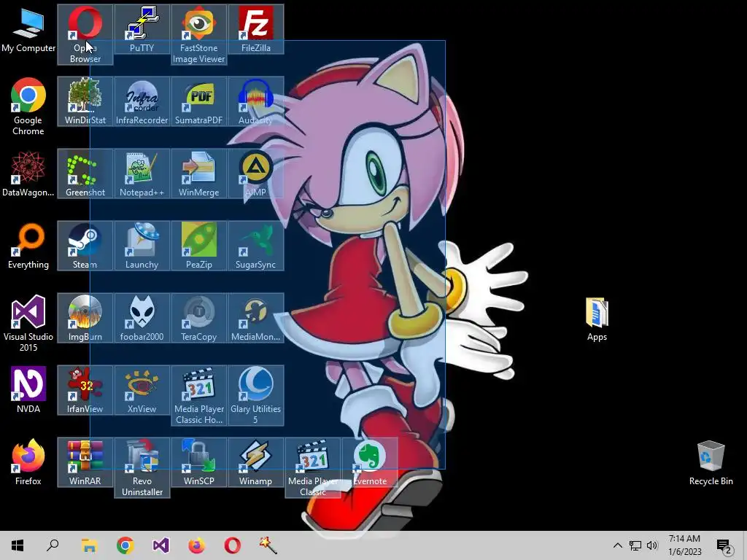Image resolution: width=747 pixels, height=560 pixels.
Task: Select the PuTTY desktop shortcut
Action: click(x=142, y=29)
